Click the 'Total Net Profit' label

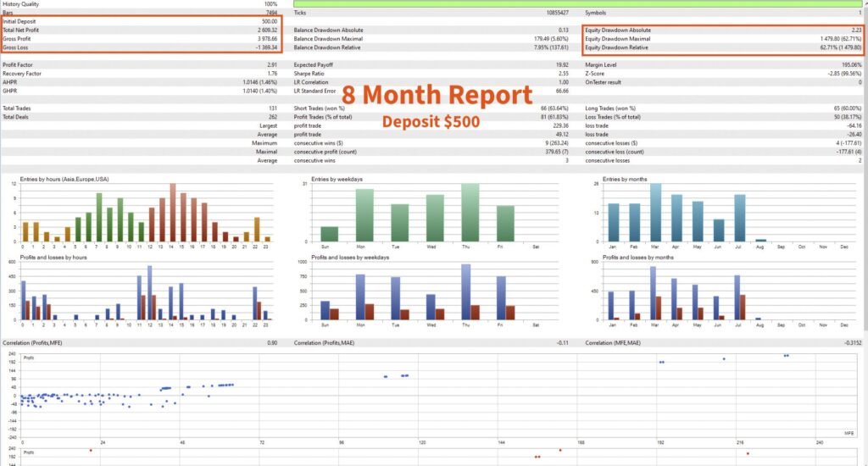21,31
